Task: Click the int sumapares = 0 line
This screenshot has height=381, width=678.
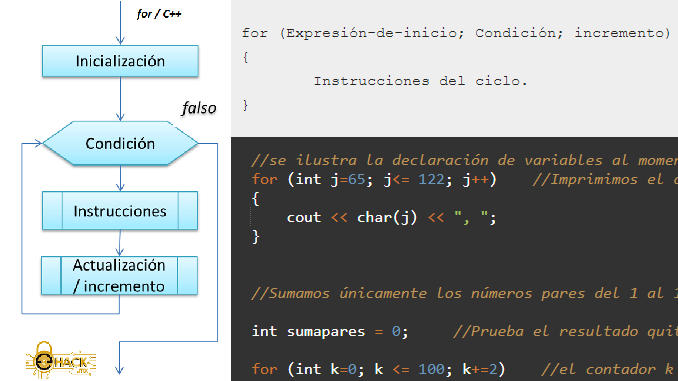Action: (330, 332)
